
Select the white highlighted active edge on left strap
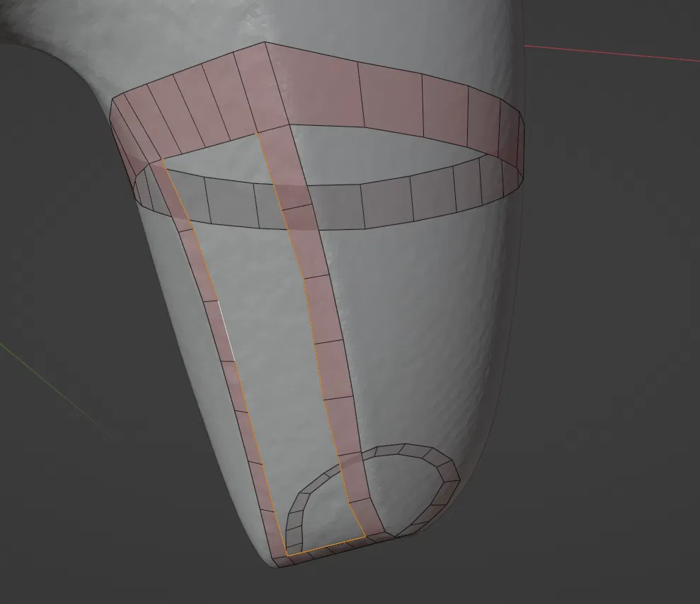[x=226, y=330]
